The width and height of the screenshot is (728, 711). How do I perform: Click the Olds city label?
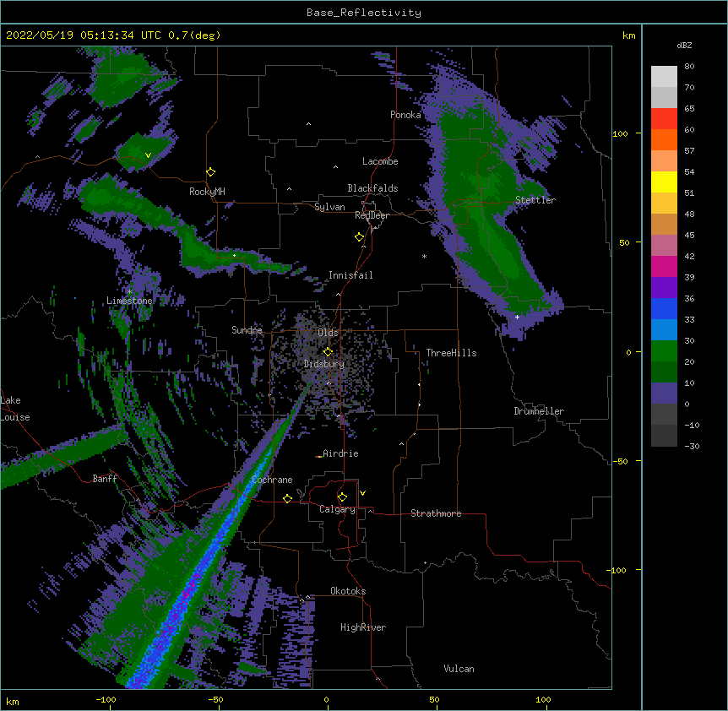[328, 333]
